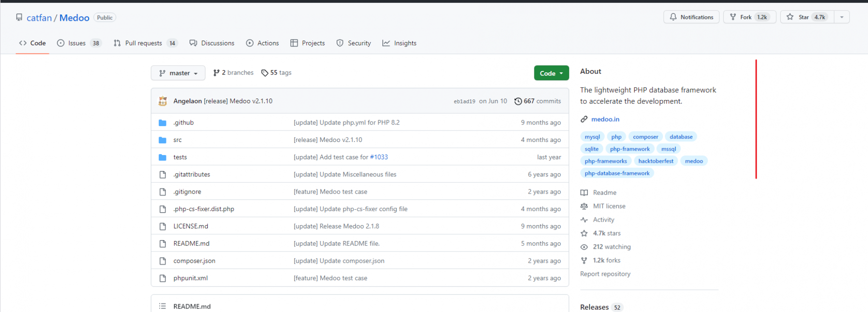
Task: Click the tests folder icon
Action: point(163,157)
